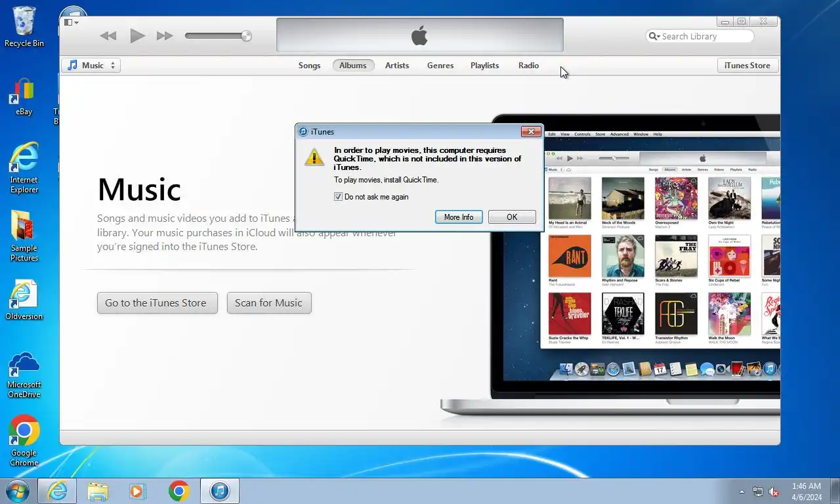Switch to the Genres tab
The image size is (840, 504).
440,66
